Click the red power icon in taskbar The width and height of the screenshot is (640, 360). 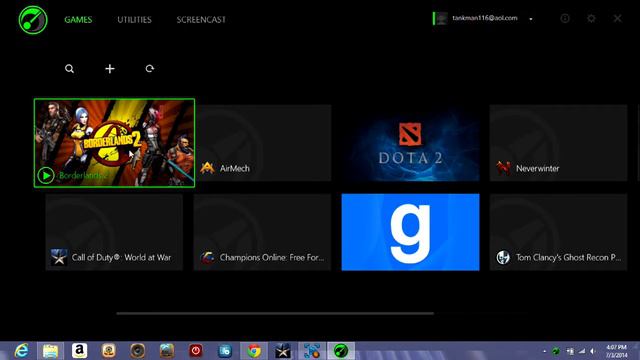[x=196, y=351]
